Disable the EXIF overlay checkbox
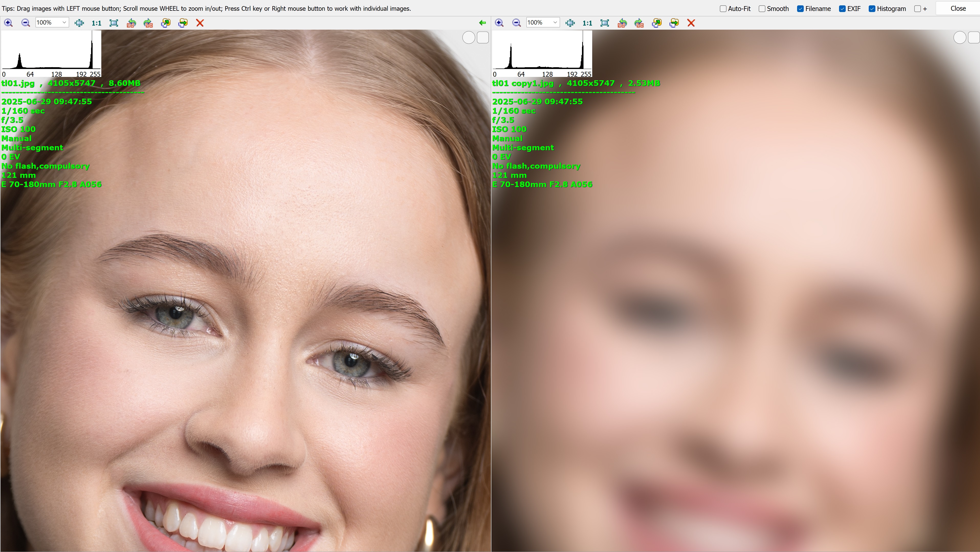 coord(842,9)
